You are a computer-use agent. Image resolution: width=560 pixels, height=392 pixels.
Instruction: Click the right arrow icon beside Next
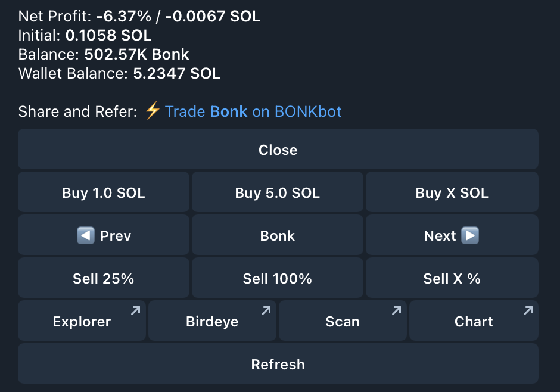point(471,236)
